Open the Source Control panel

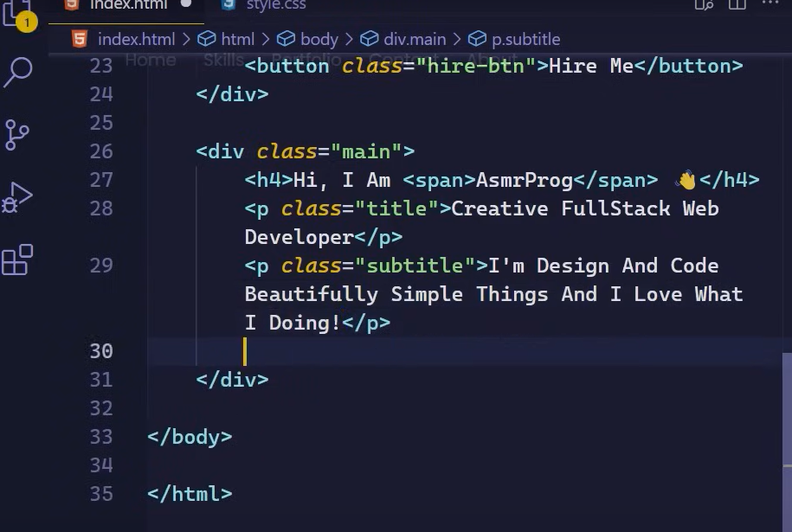pyautogui.click(x=17, y=134)
